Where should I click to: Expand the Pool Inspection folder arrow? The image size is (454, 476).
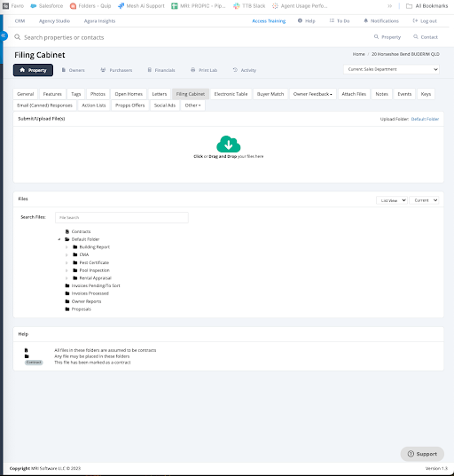(67, 270)
